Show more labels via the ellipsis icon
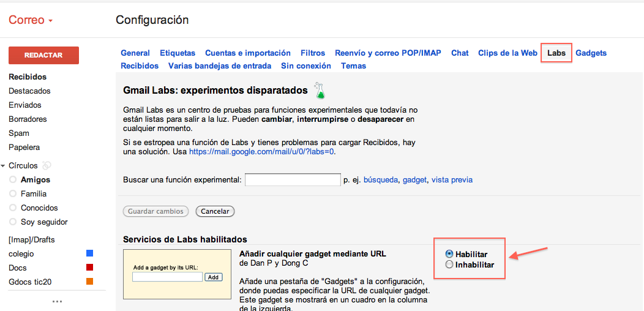Viewport: 644px width, 311px height. (57, 302)
